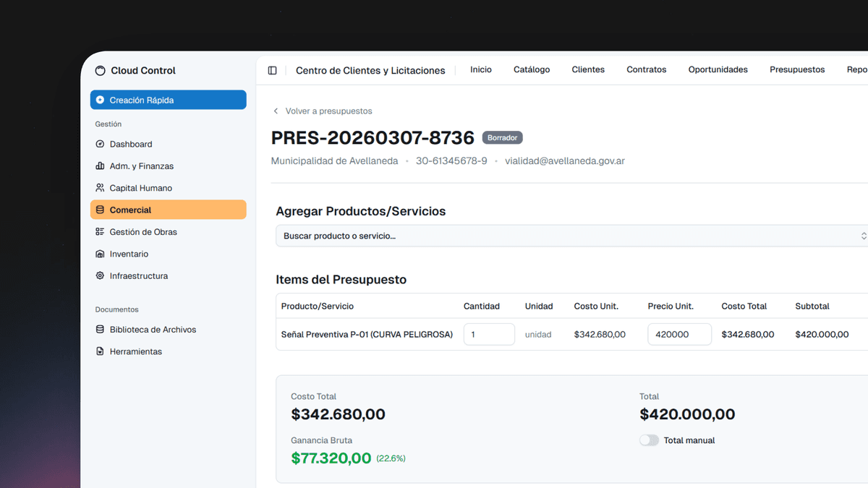Screen dimensions: 868x488
Task: Click the large Total value $420.000,00
Action: (687, 415)
